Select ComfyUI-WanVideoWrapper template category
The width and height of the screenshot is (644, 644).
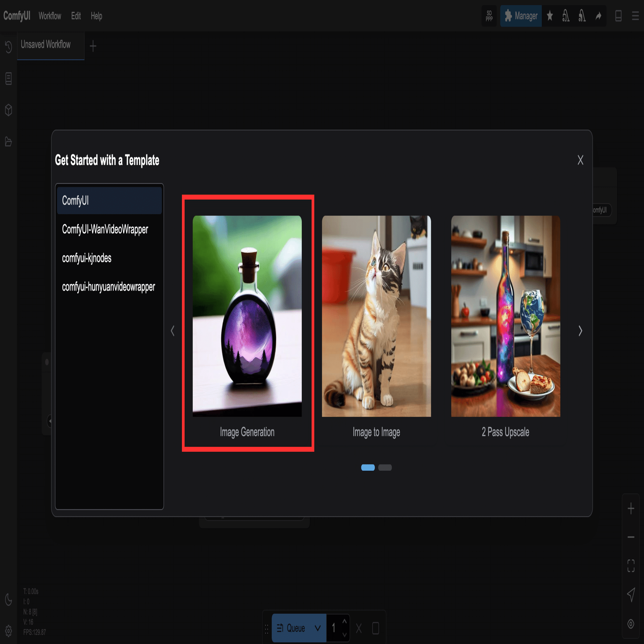click(x=109, y=229)
